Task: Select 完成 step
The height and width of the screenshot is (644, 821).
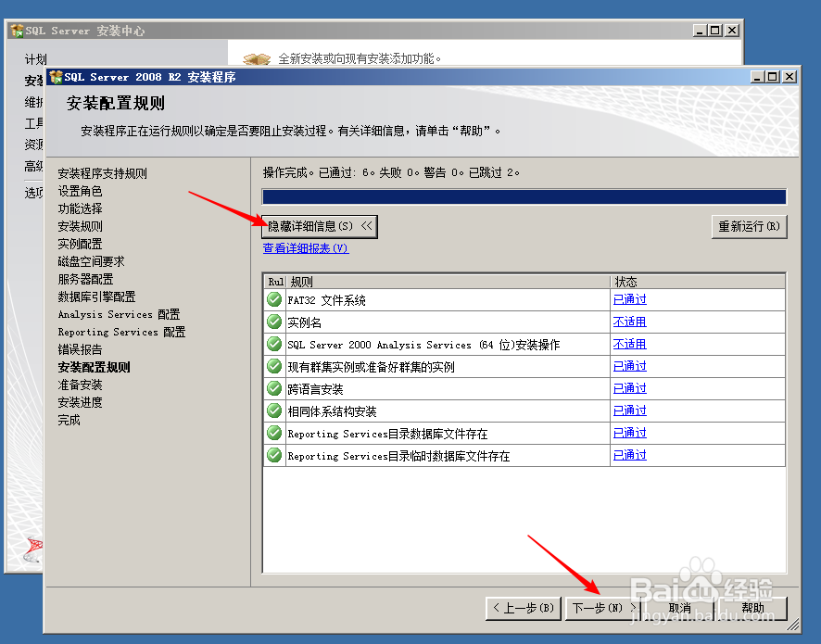Action: pos(69,420)
